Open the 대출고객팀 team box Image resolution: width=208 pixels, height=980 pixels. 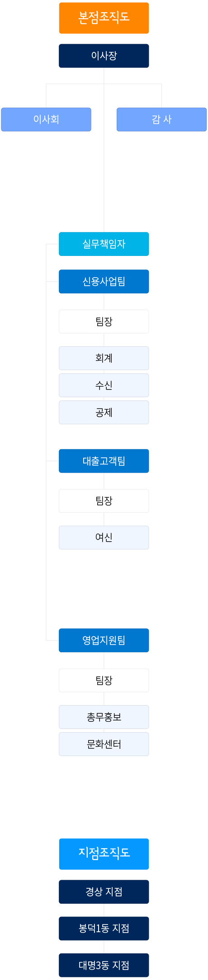[x=104, y=461]
